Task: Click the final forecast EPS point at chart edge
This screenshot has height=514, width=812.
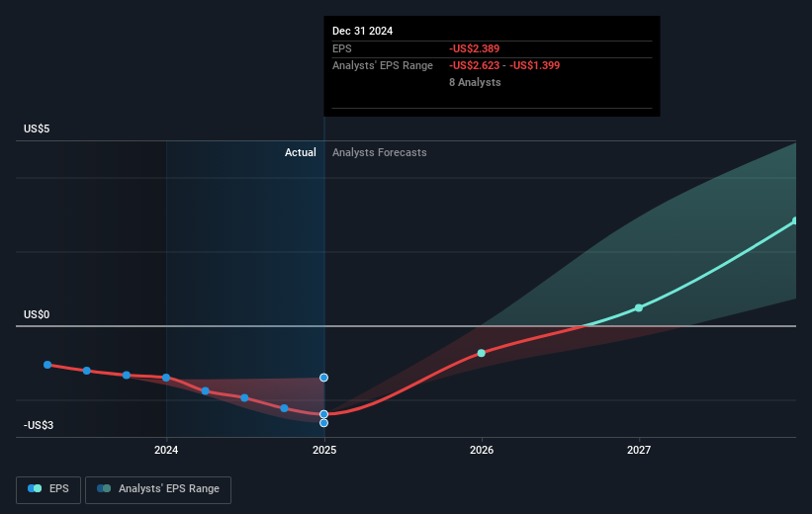Action: pos(795,221)
